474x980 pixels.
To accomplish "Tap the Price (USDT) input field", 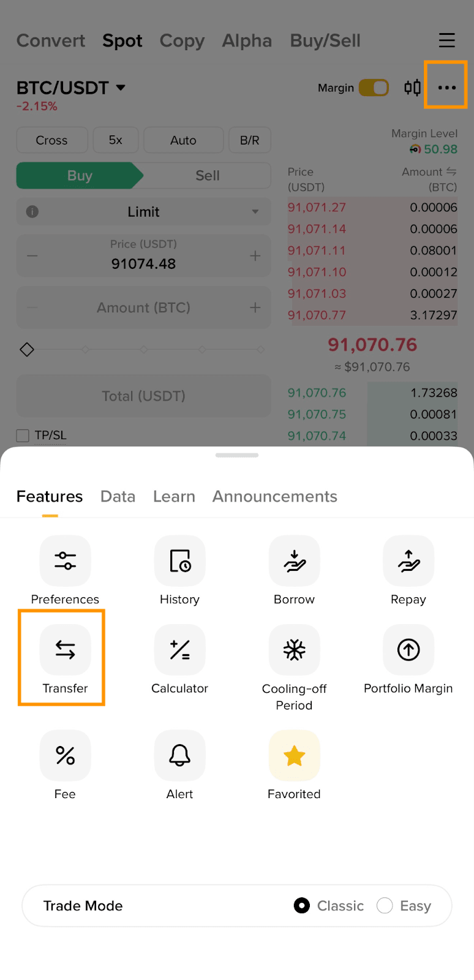I will tap(143, 255).
